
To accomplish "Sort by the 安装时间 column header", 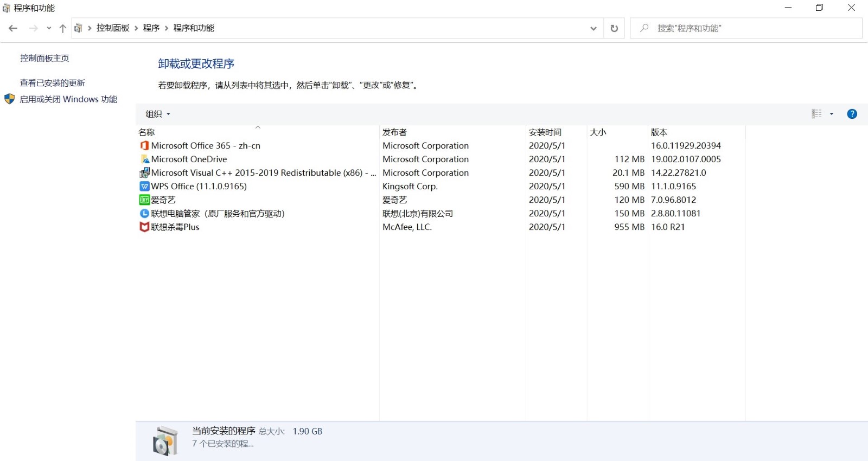I will click(557, 132).
